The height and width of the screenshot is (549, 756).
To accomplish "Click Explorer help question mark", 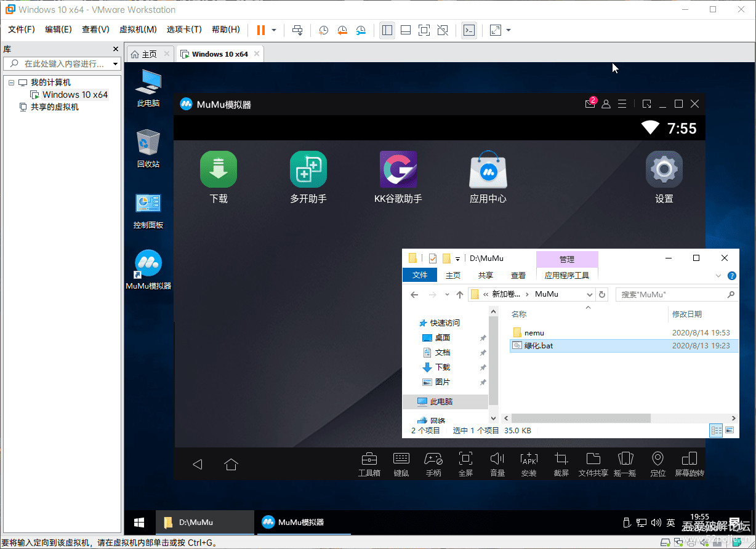I will point(732,276).
